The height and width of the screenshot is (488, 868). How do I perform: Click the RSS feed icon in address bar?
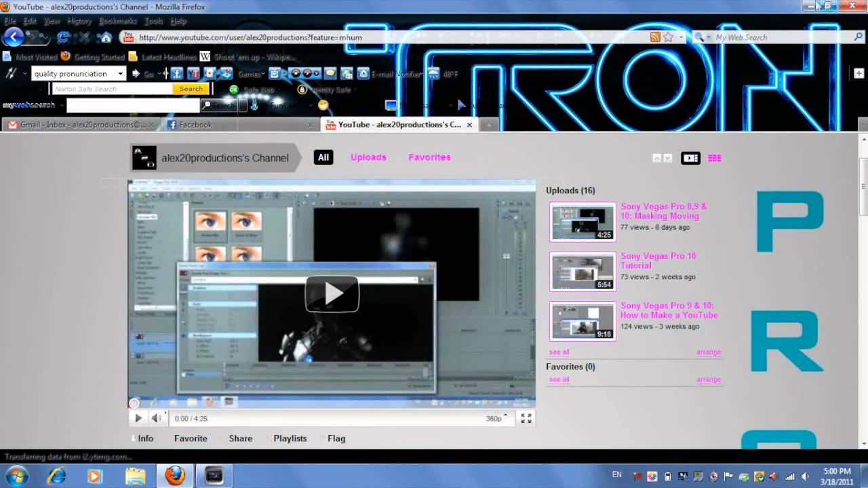click(x=655, y=37)
